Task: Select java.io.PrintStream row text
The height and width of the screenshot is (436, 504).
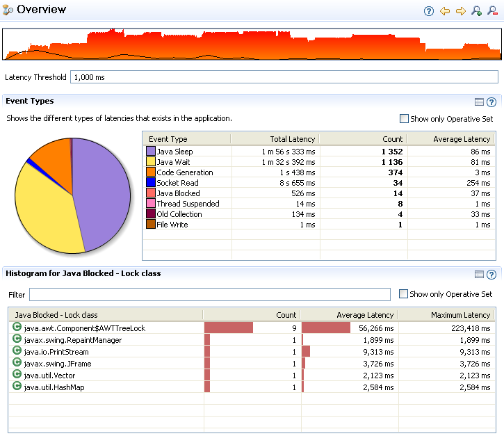Action: coord(56,352)
